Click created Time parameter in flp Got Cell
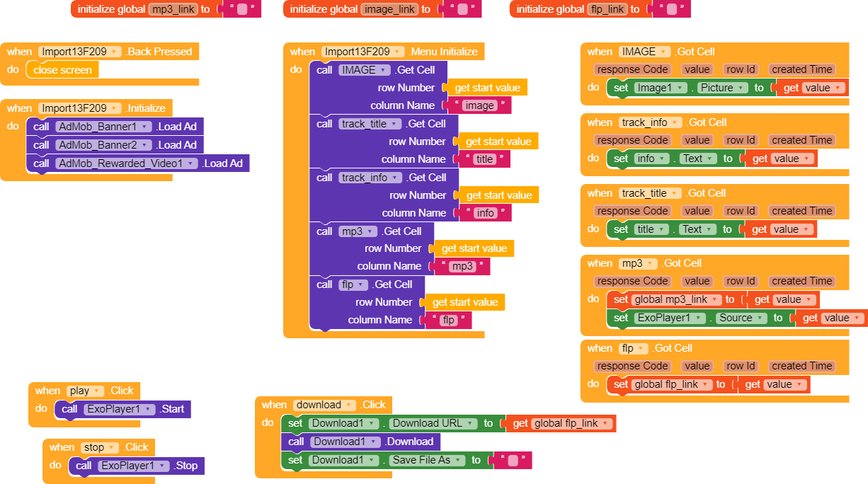This screenshot has height=484, width=868. click(802, 366)
